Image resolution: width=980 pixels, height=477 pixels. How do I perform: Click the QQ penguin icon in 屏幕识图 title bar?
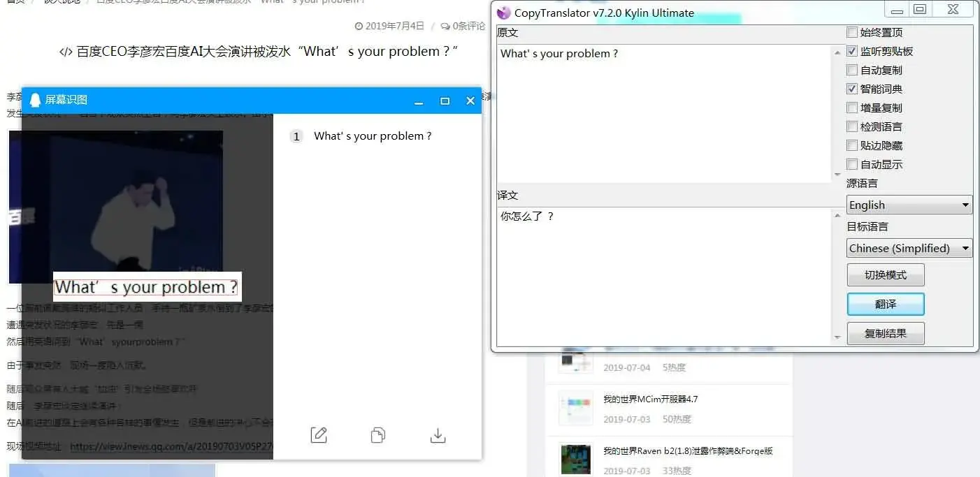[x=35, y=100]
